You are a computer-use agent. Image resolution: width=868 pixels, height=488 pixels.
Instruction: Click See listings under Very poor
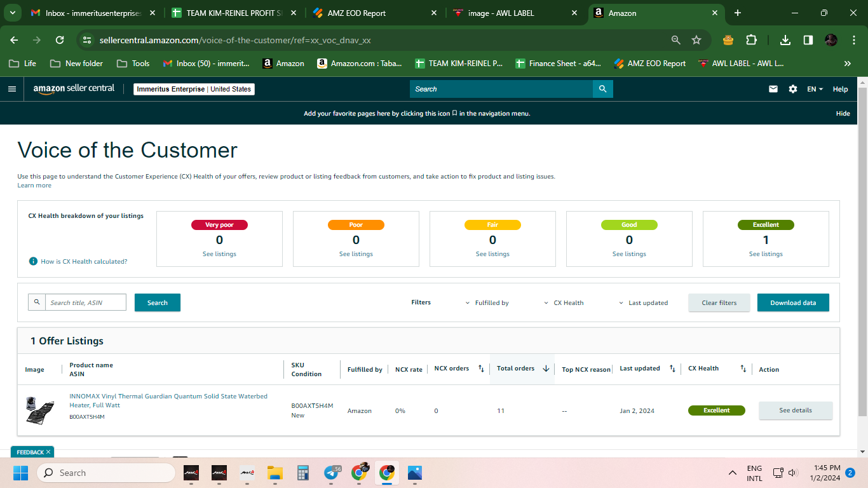(x=219, y=254)
